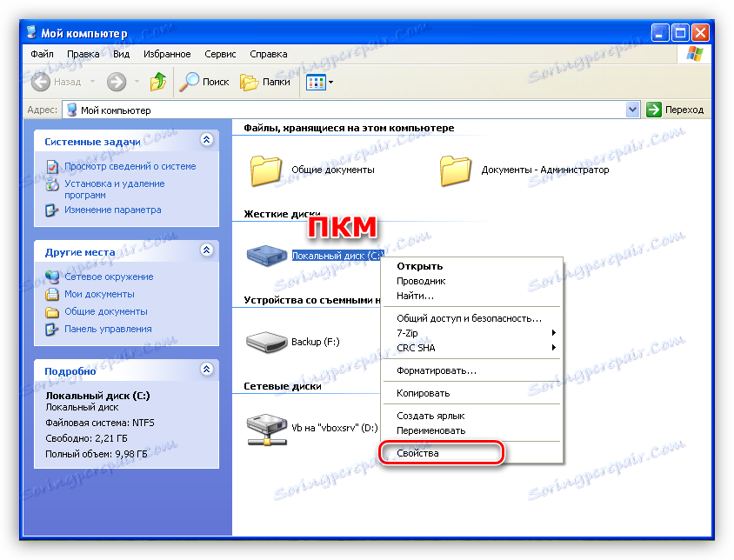
Task: Open Back button history dropdown arrow
Action: 93,82
